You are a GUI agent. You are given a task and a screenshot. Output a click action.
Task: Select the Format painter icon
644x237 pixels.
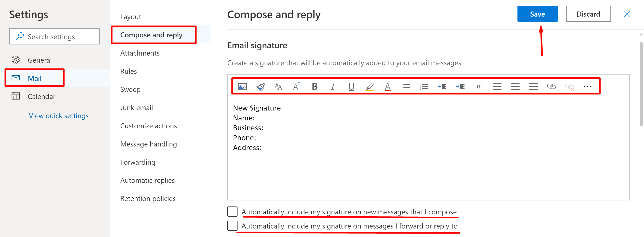click(261, 85)
